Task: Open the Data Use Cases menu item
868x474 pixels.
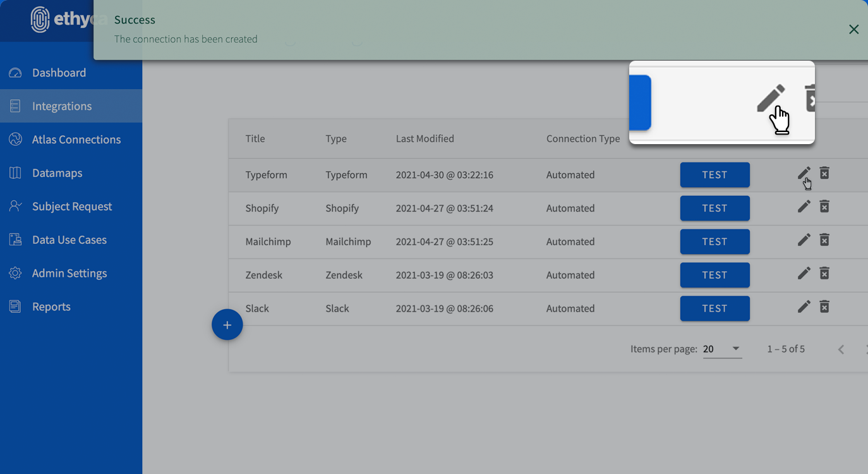Action: [x=71, y=240]
